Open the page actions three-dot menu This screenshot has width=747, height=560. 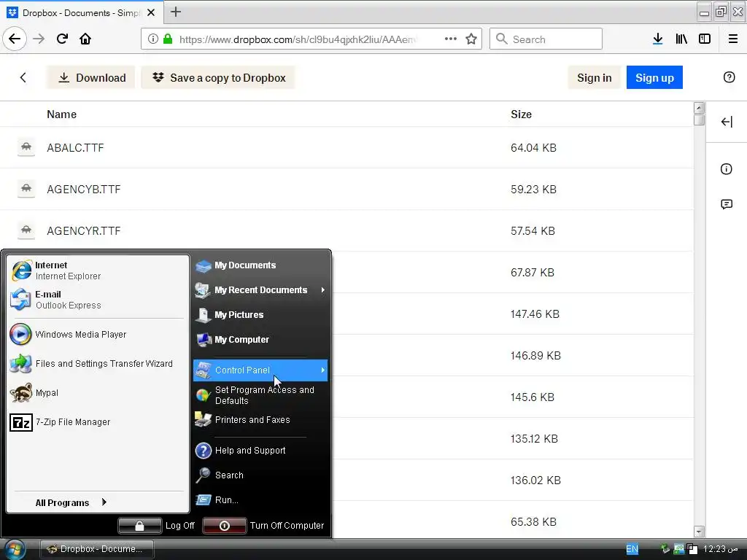(451, 39)
